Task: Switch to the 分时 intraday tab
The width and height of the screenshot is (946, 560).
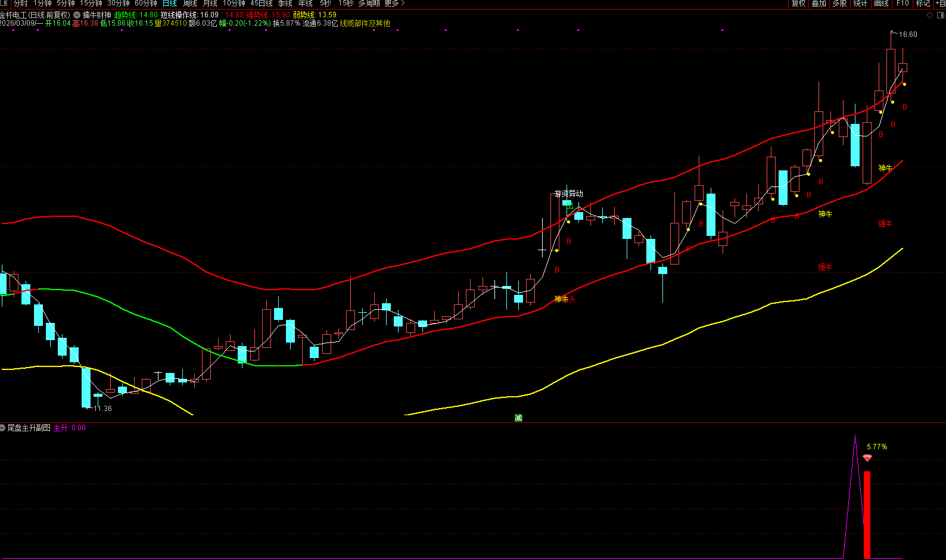Action: click(21, 4)
